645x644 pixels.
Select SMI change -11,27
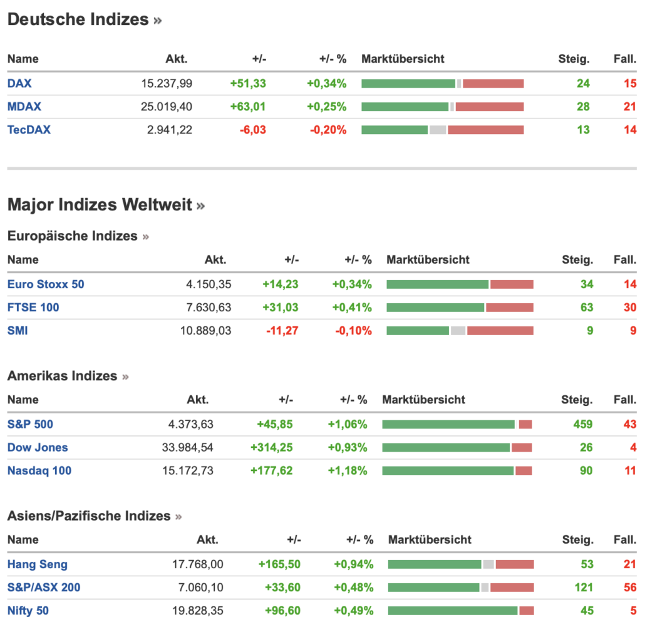pyautogui.click(x=282, y=330)
